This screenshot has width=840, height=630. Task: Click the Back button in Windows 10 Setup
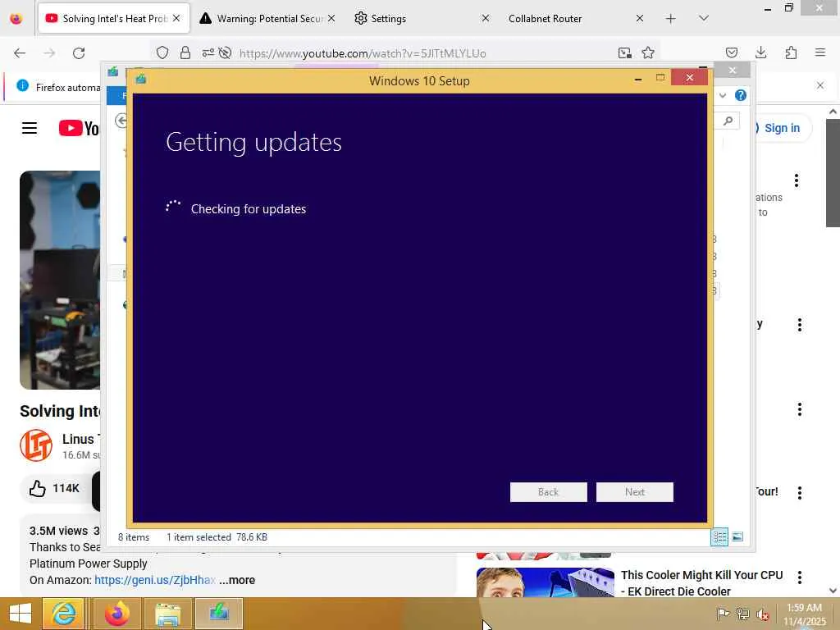[549, 492]
